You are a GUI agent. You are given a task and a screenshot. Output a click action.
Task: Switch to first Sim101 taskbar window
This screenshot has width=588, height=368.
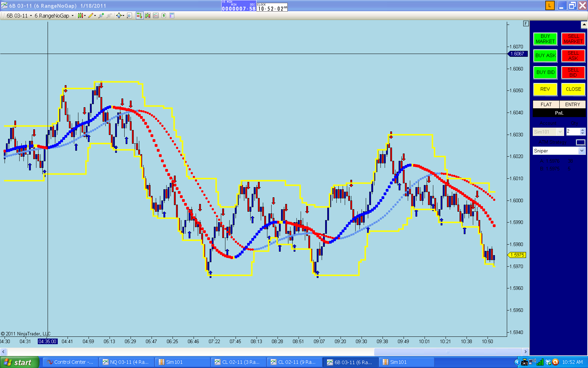pos(182,362)
